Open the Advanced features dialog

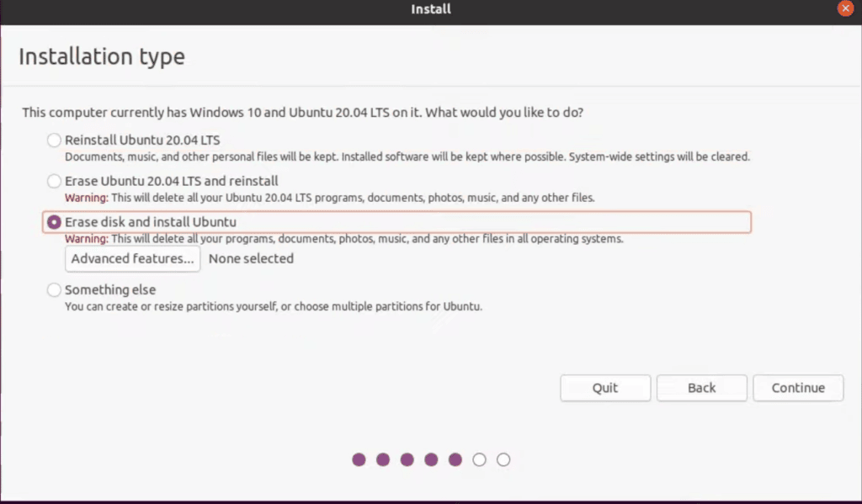(x=132, y=258)
